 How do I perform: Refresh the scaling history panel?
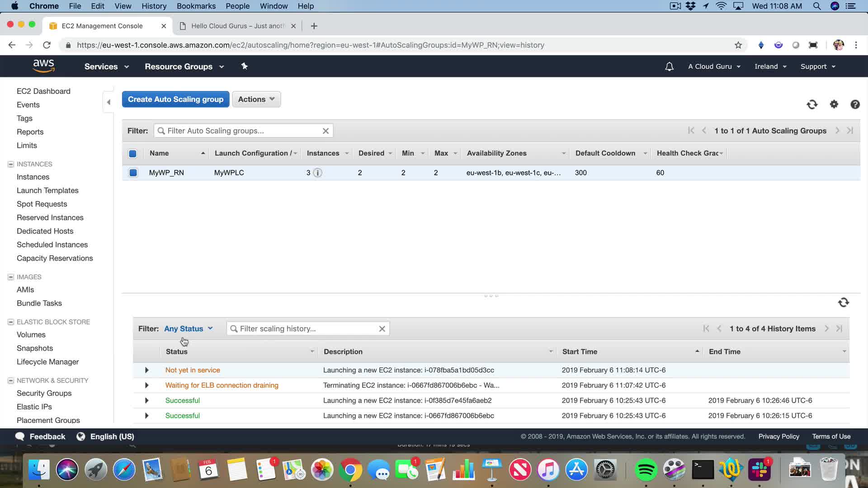tap(843, 302)
